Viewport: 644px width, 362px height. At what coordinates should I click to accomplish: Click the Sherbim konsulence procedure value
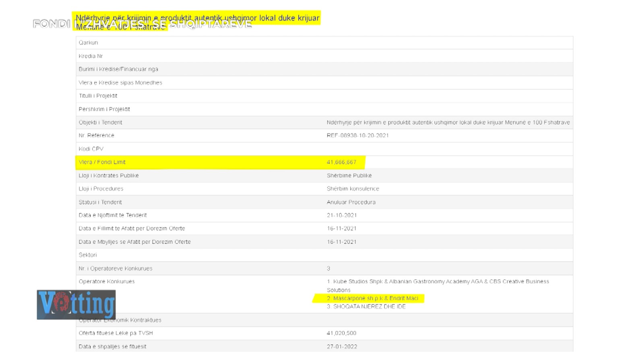click(353, 189)
